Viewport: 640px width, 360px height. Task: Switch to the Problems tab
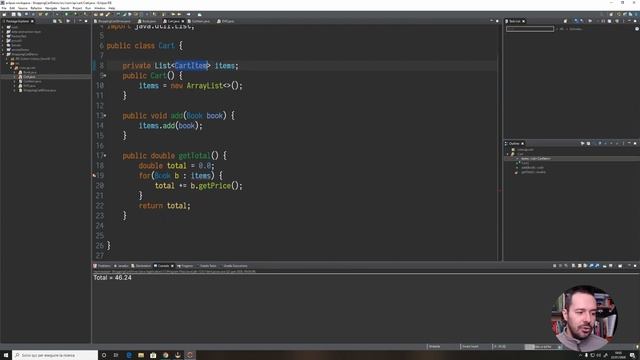pyautogui.click(x=102, y=266)
